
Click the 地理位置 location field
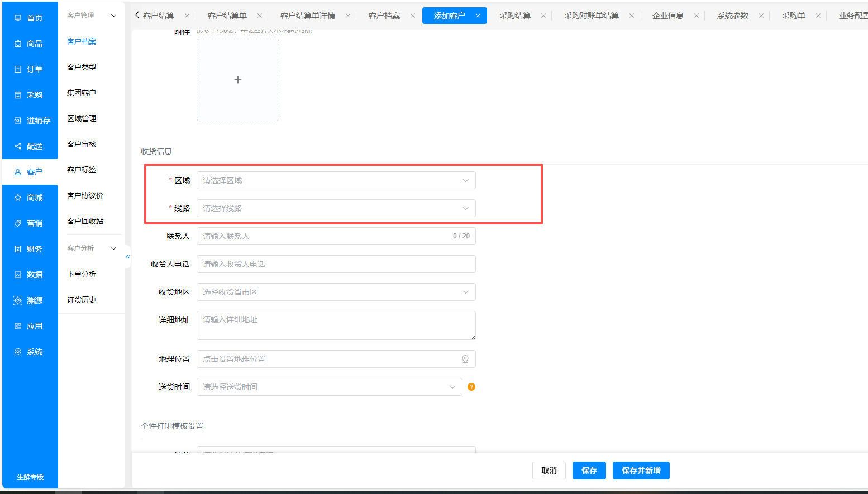[x=336, y=359]
